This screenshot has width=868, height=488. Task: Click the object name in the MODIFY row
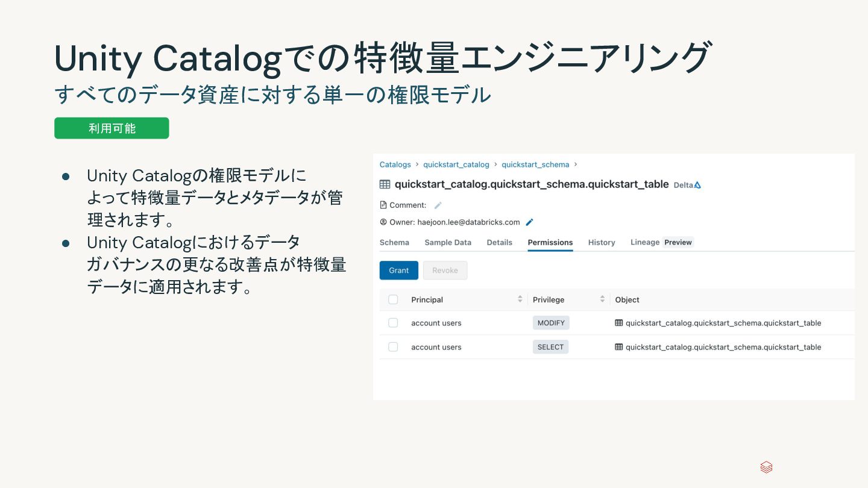tap(723, 323)
